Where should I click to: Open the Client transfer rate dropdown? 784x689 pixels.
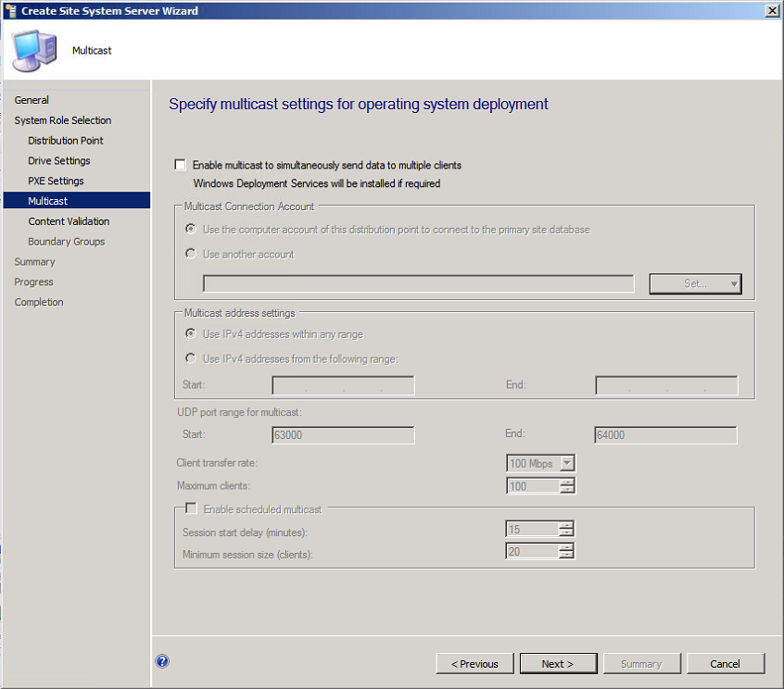pos(566,463)
